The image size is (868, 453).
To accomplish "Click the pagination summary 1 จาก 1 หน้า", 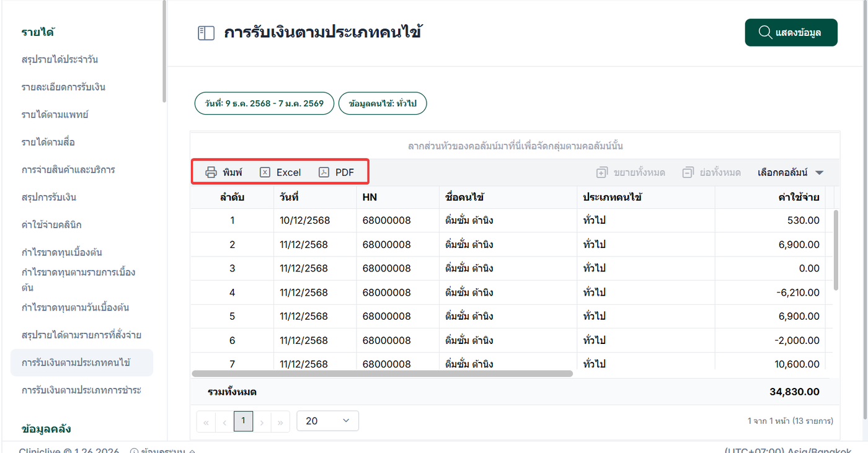I will click(x=790, y=421).
